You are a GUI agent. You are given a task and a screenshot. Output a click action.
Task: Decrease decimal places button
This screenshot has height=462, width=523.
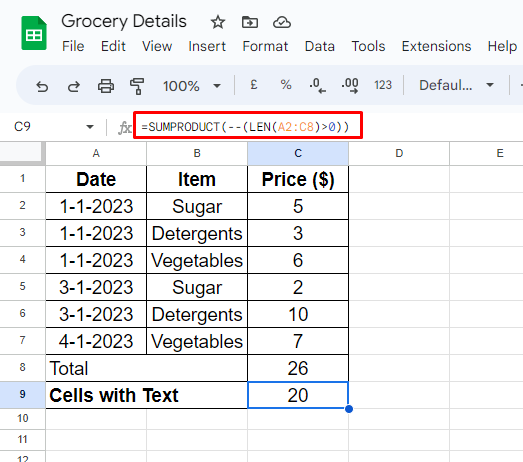coord(317,85)
